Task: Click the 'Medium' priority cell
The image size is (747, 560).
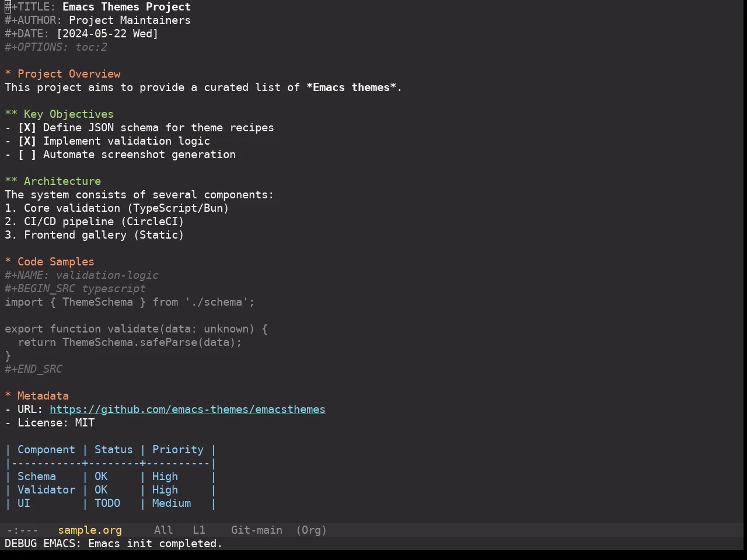Action: (x=172, y=503)
